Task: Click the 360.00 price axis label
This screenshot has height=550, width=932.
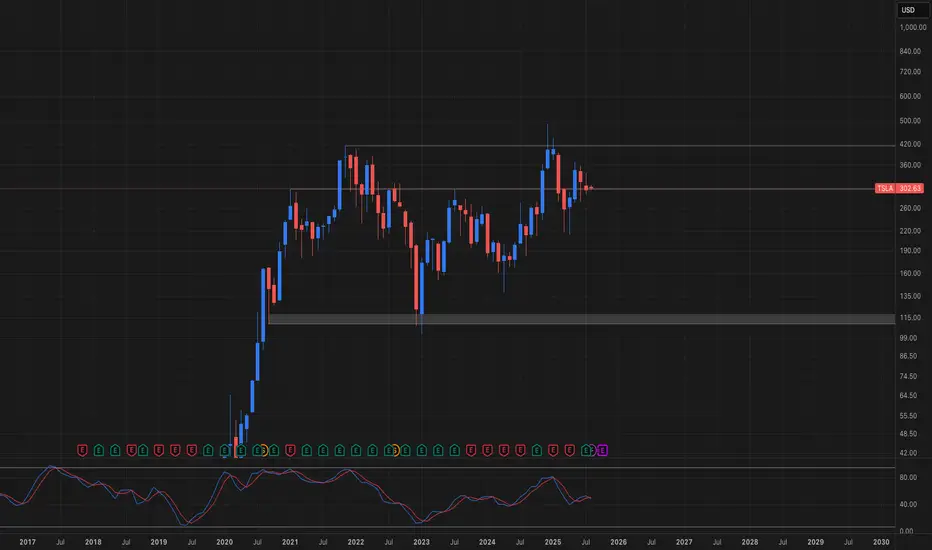Action: [x=910, y=165]
